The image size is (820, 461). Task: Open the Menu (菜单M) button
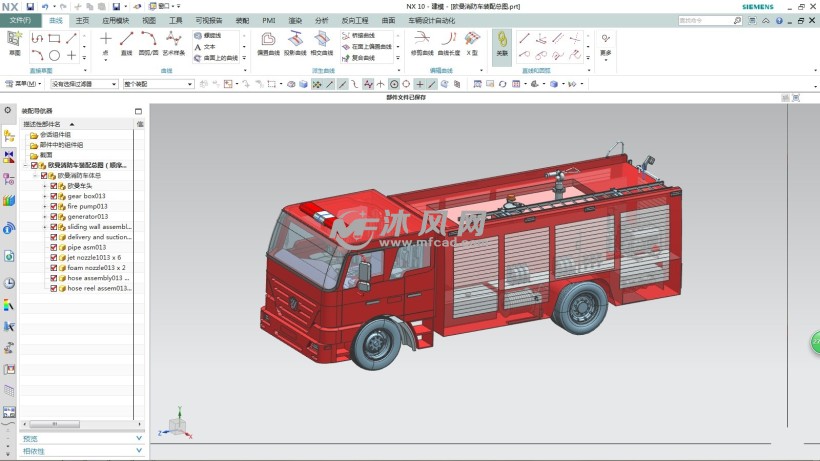coord(23,84)
